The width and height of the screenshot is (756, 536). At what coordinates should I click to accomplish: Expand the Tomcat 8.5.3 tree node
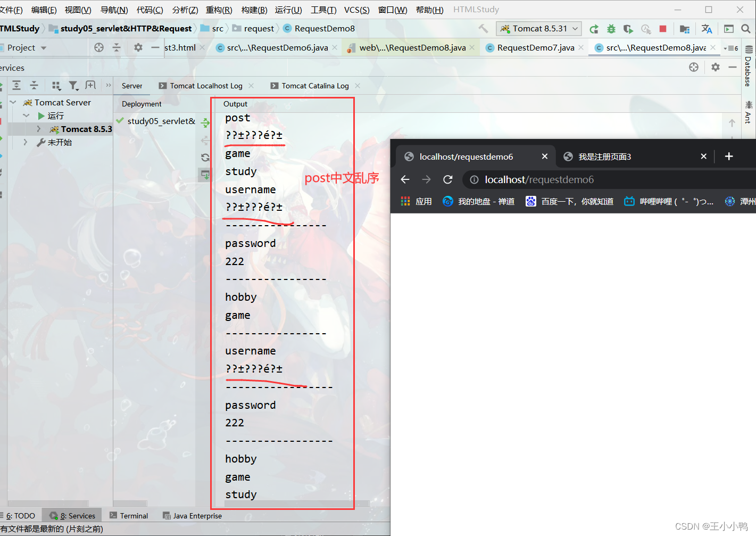coord(38,129)
